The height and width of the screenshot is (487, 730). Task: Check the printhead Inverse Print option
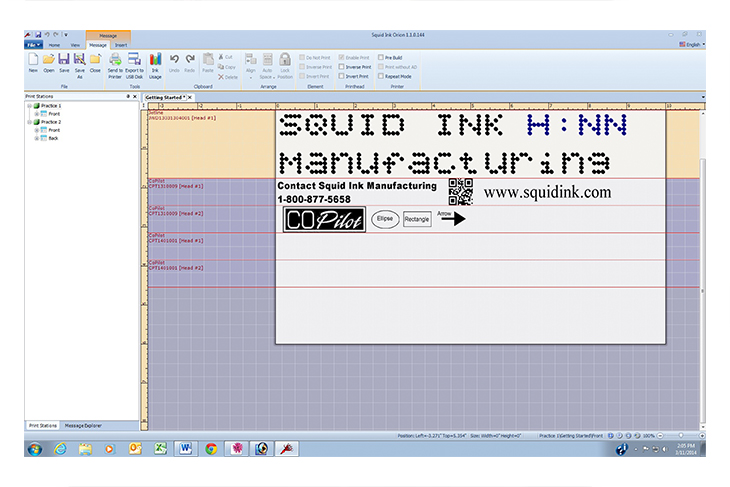click(x=341, y=67)
